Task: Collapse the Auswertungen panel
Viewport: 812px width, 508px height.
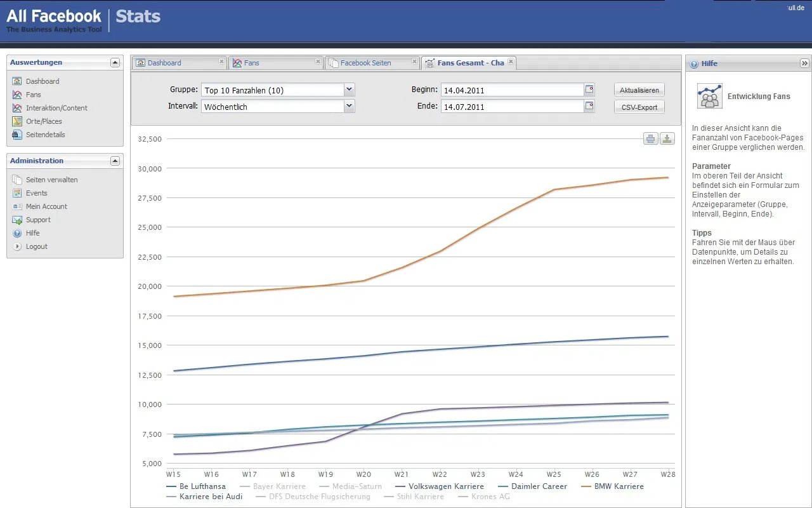Action: click(x=115, y=62)
